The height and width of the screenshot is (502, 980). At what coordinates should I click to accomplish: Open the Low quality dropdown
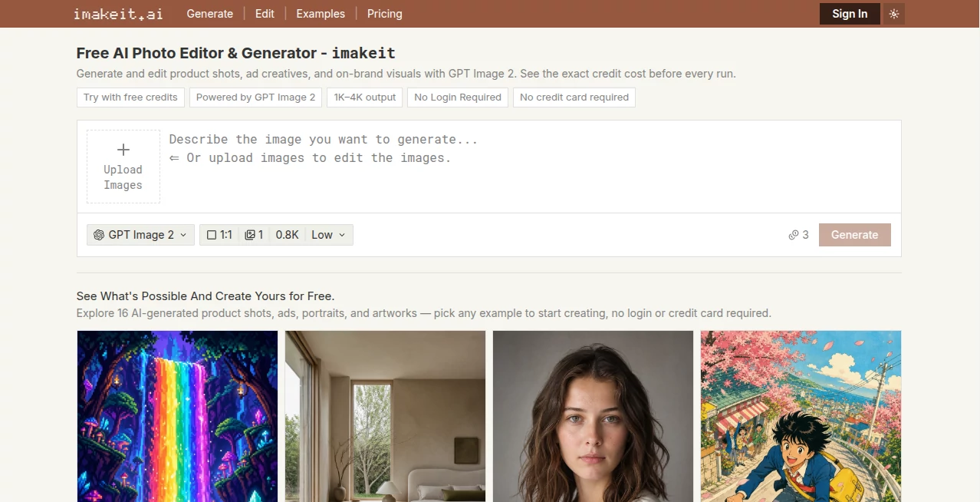pos(328,235)
